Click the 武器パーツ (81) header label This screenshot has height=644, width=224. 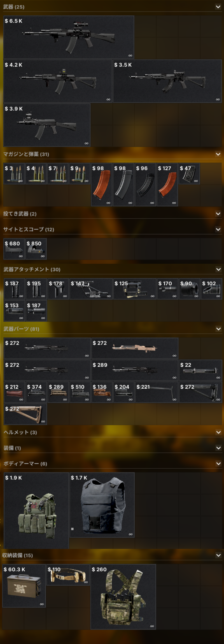21,329
